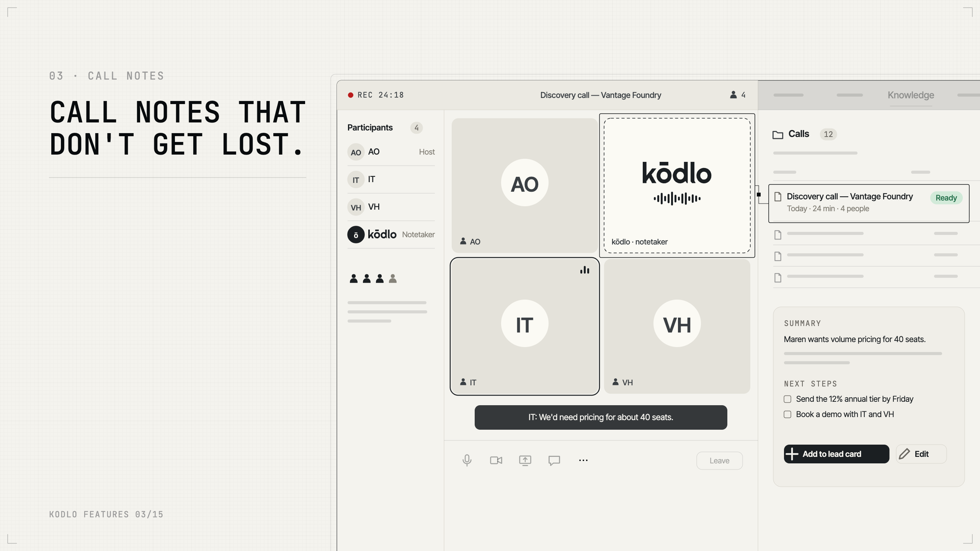Viewport: 980px width, 551px height.
Task: Start screen sharing with the upload-screen icon
Action: 525,460
